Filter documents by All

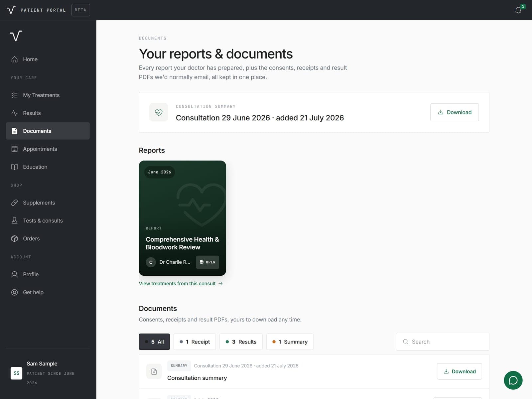(154, 342)
